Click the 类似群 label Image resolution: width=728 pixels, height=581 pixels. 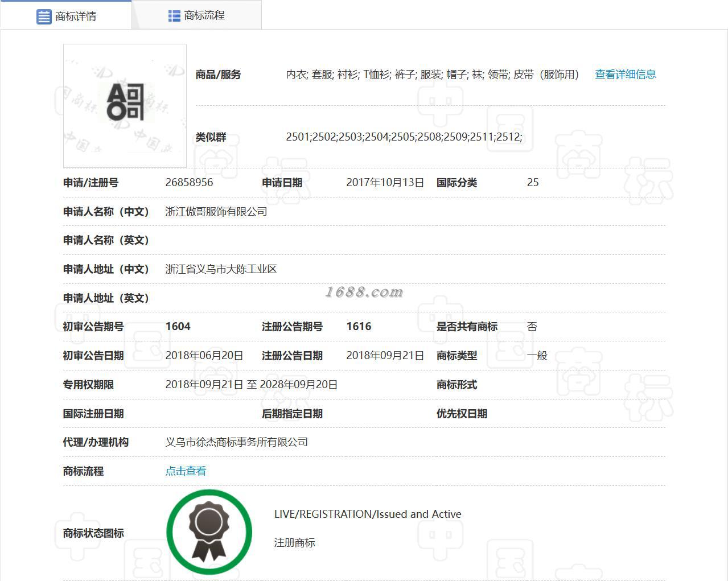[x=211, y=137]
